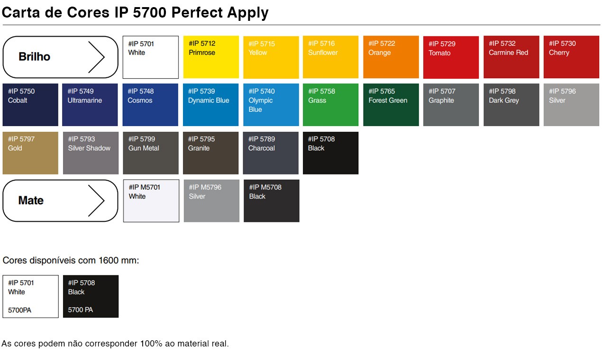The image size is (602, 364).
Task: Pick the Gun Metal swatch
Action: 151,153
